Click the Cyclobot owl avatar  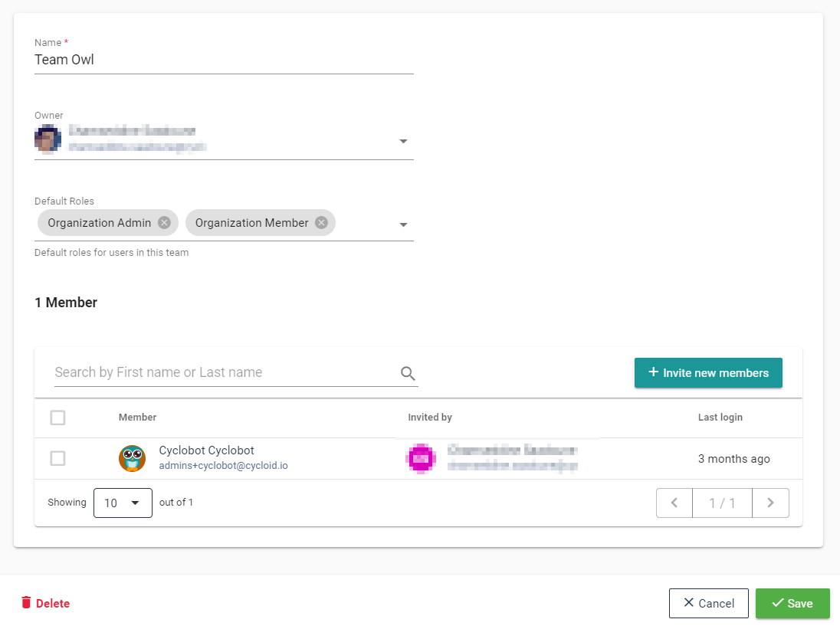pos(132,458)
